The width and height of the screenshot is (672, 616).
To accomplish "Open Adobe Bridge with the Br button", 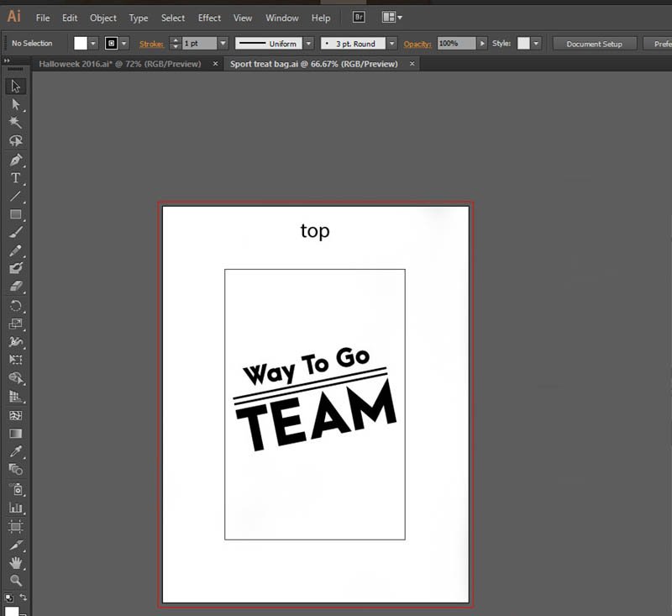I will pos(359,18).
